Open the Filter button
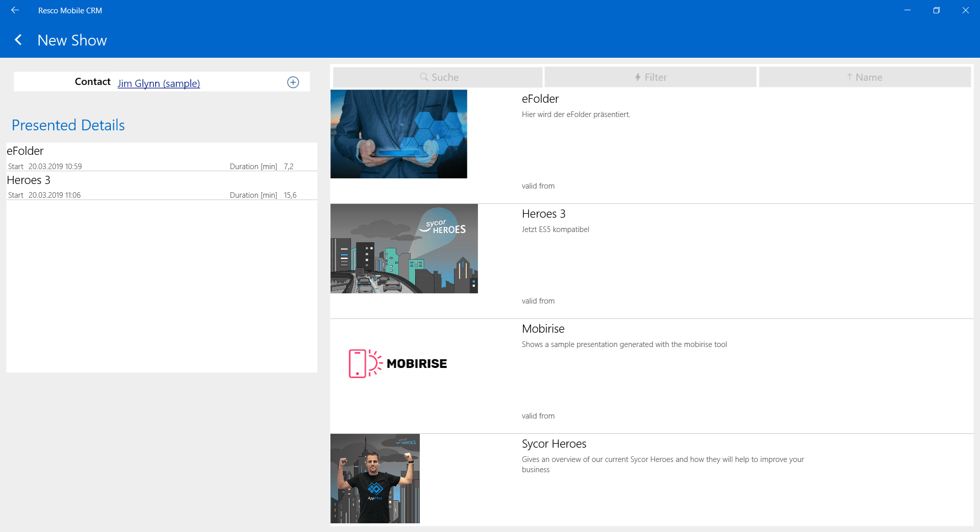 click(650, 77)
